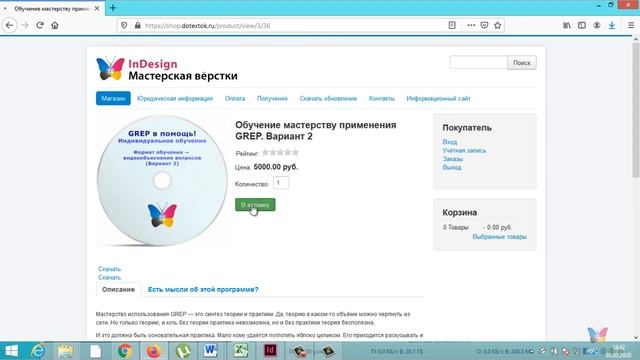Show sidebars icon in Firefox toolbar

[x=582, y=25]
